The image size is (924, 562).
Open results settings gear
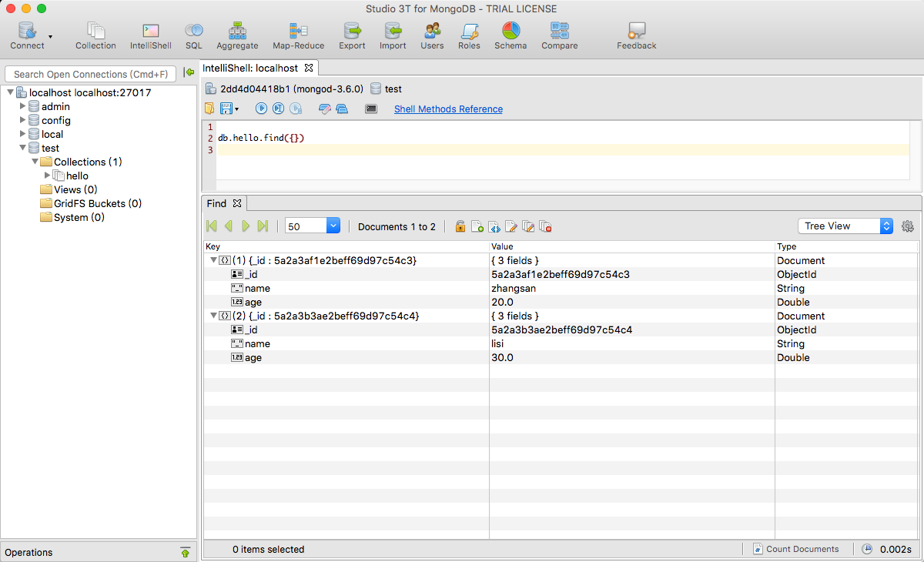click(x=908, y=226)
